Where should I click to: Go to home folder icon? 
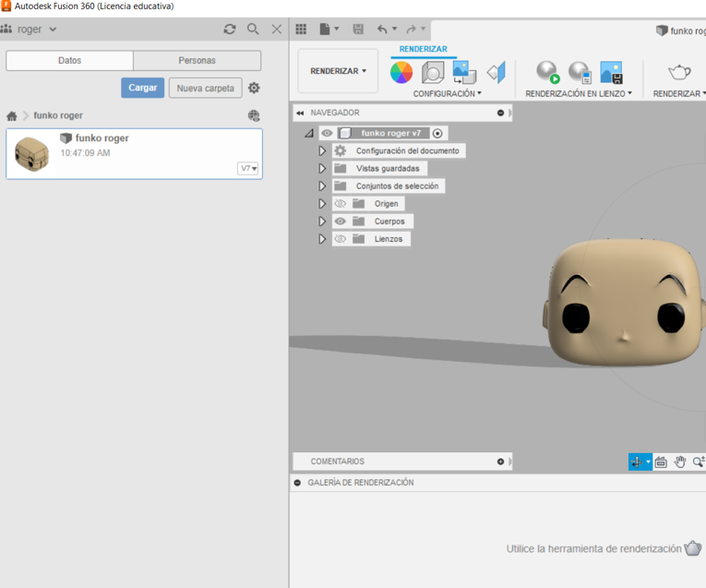coord(12,116)
